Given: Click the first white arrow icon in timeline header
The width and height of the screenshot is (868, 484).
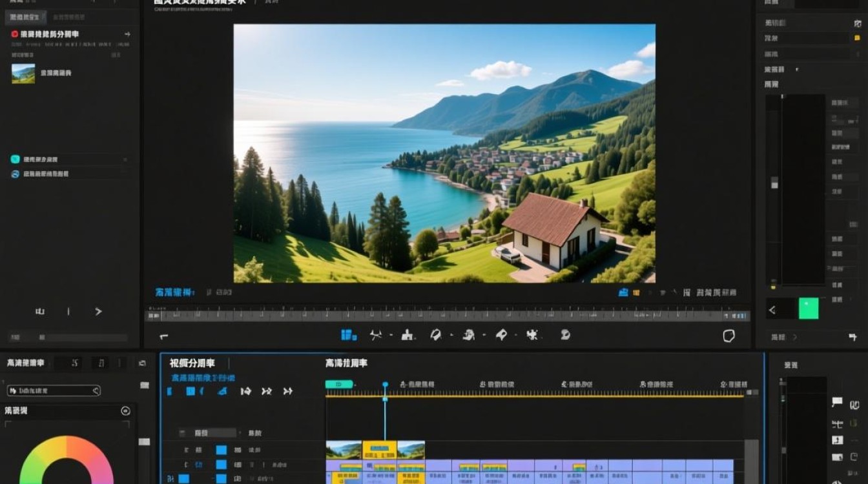Looking at the screenshot, I should click(245, 391).
